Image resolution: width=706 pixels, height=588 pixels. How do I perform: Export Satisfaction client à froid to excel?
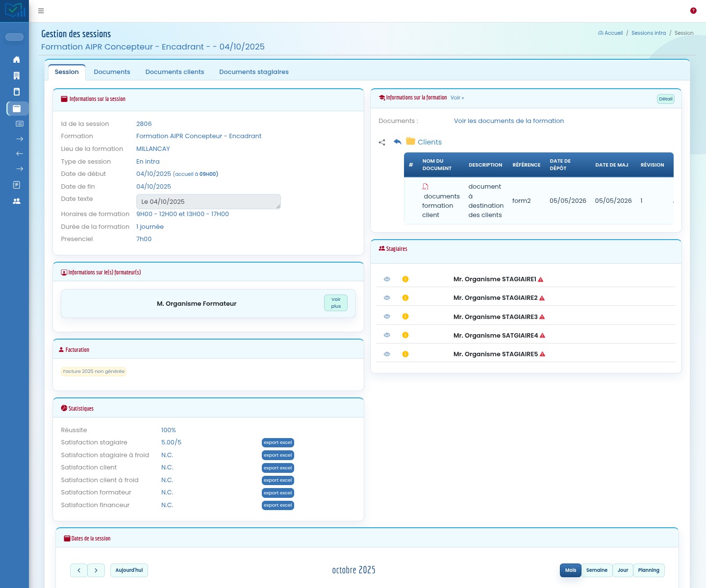(278, 480)
